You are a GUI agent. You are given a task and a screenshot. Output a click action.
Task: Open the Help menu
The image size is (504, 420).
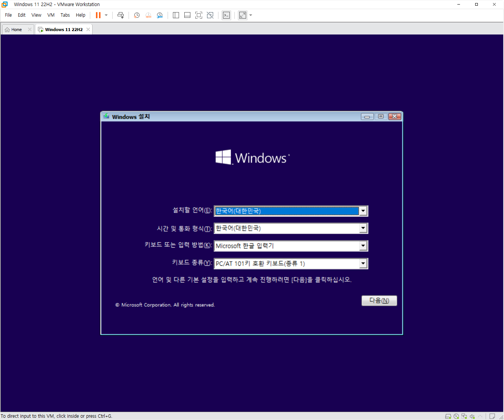click(x=80, y=15)
